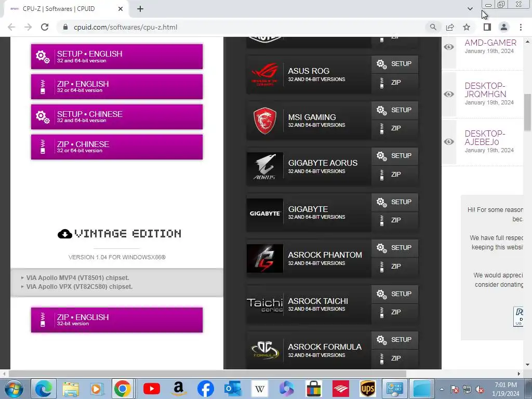Download ZIP • CHINESE package
532x399 pixels.
point(117,147)
